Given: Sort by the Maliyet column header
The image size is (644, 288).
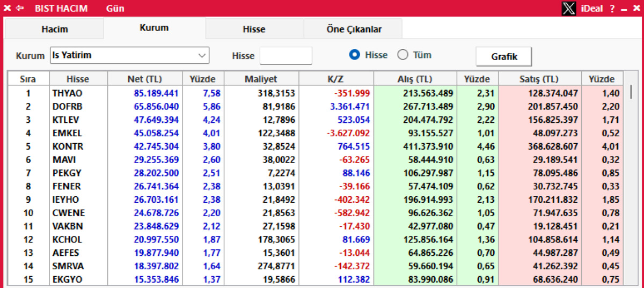Looking at the screenshot, I should [x=261, y=79].
